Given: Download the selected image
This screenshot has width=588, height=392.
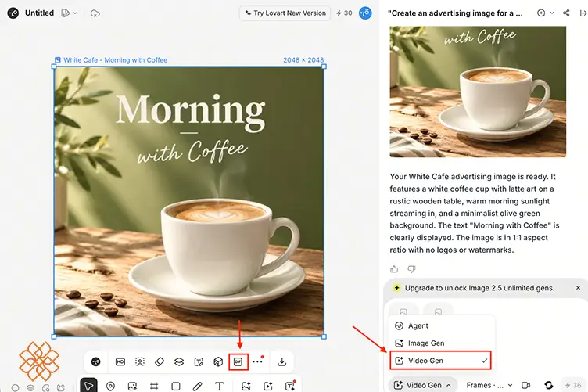Looking at the screenshot, I should tap(282, 362).
